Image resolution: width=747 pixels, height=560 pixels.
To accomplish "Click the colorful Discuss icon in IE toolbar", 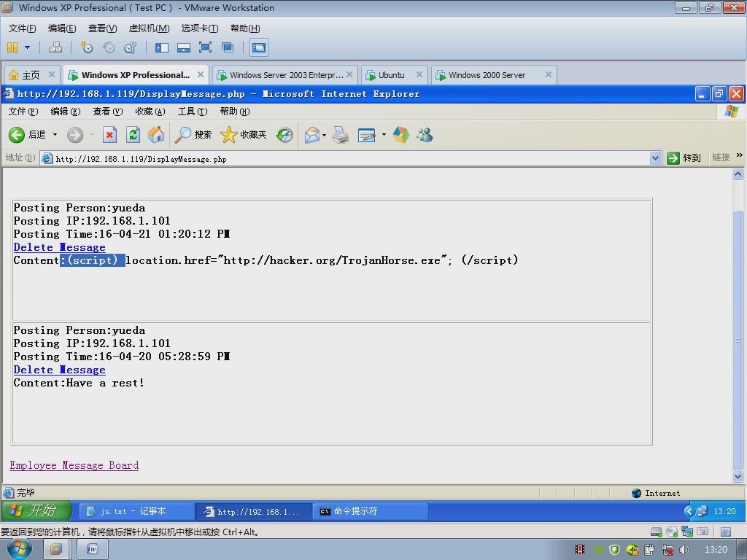I will [x=400, y=135].
